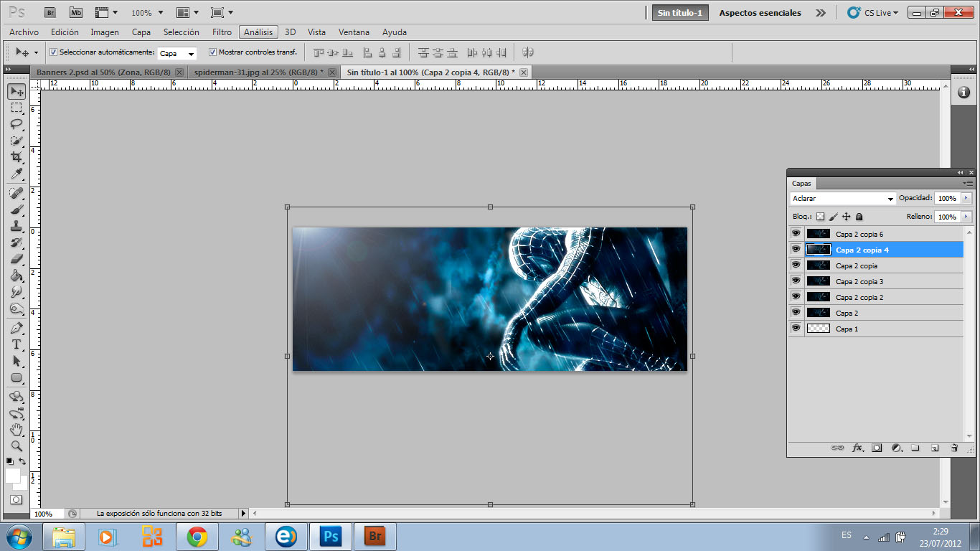The image size is (980, 551).
Task: Select the Lasso tool
Action: point(17,124)
